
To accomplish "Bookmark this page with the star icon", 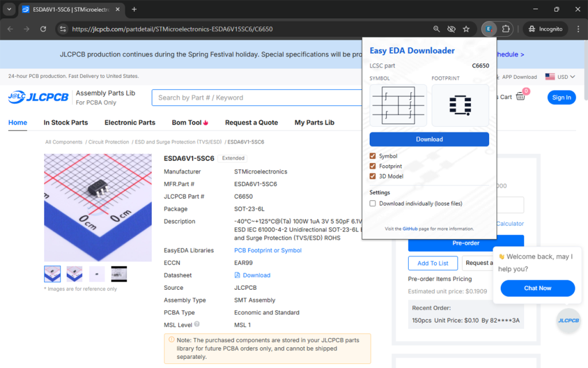I will (x=466, y=29).
